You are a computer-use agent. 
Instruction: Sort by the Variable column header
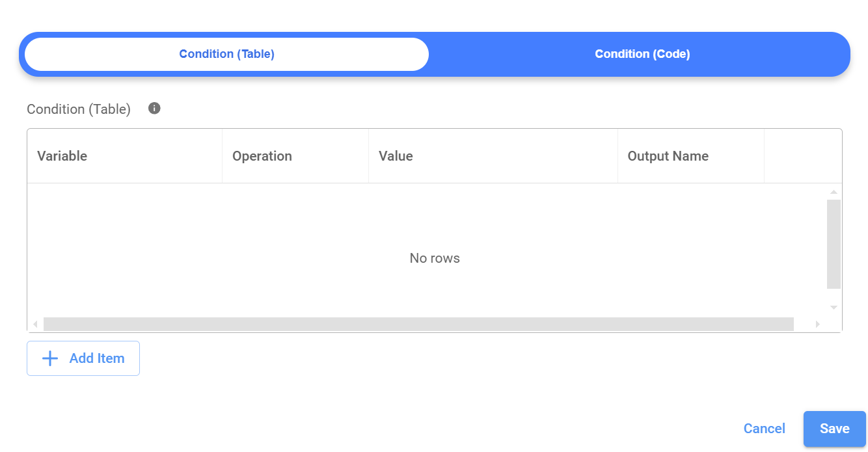coord(62,156)
